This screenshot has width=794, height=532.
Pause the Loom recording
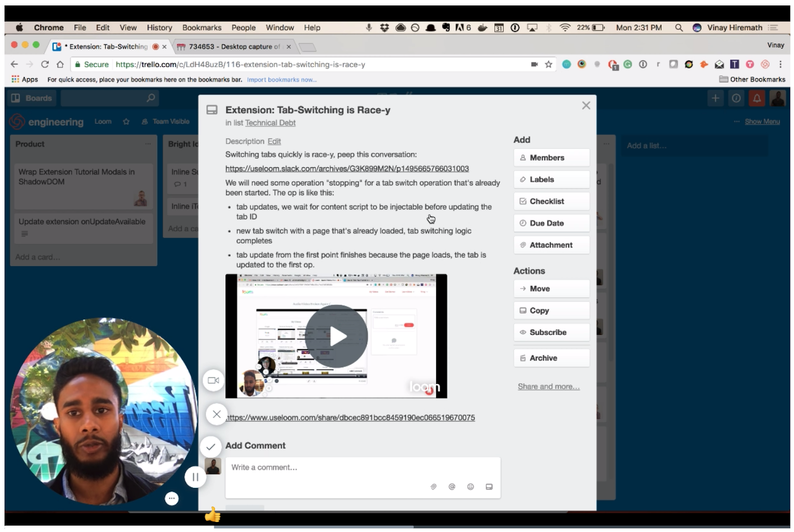(x=196, y=477)
